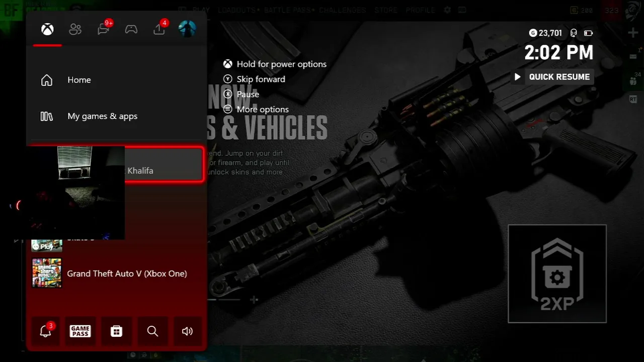Click the RT button prompt on right edge

coord(633,100)
